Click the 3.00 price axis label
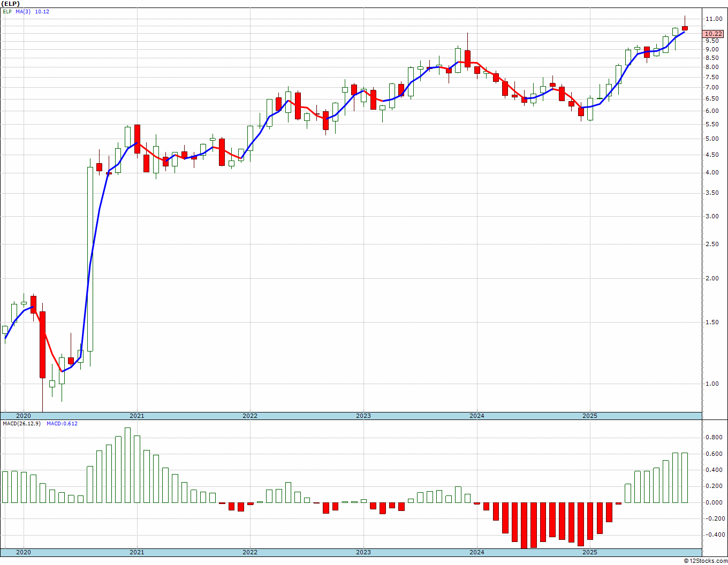The height and width of the screenshot is (565, 728). coord(712,216)
